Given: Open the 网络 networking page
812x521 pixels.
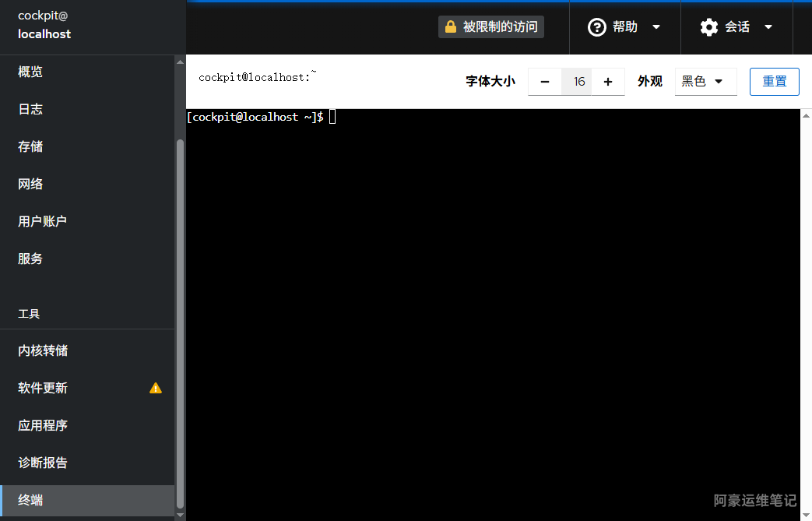Looking at the screenshot, I should tap(87, 184).
